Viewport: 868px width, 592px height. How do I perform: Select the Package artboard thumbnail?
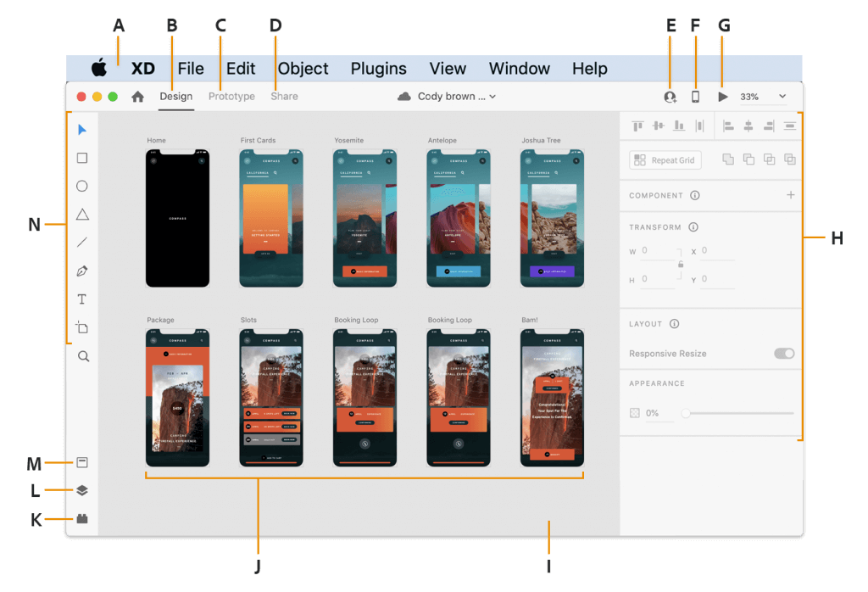177,398
